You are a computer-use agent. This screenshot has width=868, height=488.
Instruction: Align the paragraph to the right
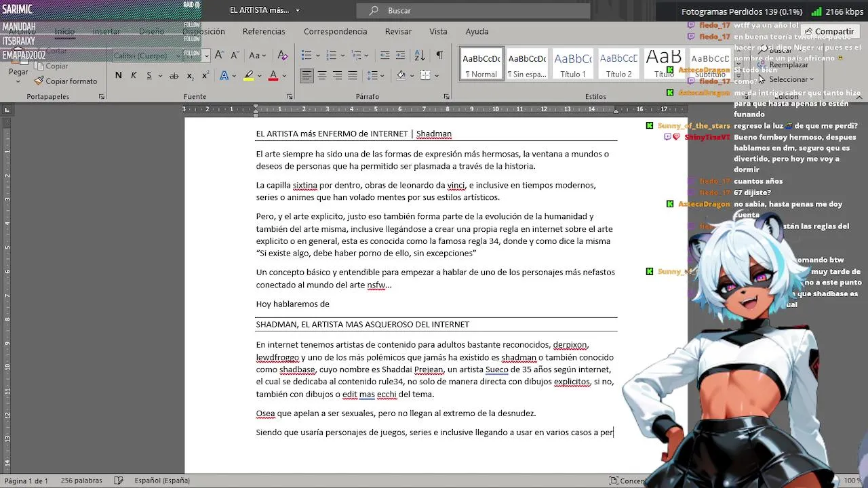tap(337, 75)
